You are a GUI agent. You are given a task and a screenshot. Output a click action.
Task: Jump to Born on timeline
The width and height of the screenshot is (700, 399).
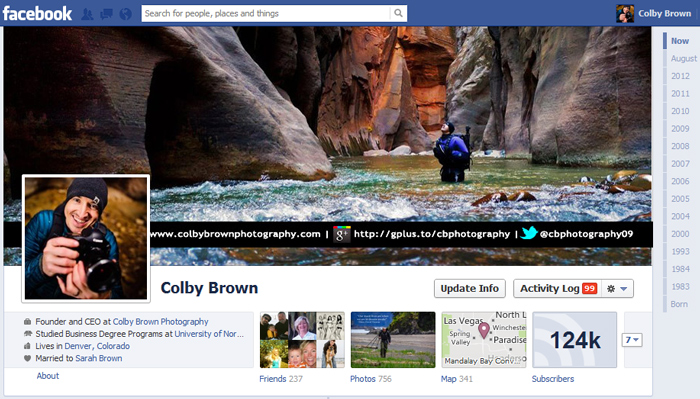click(x=679, y=304)
